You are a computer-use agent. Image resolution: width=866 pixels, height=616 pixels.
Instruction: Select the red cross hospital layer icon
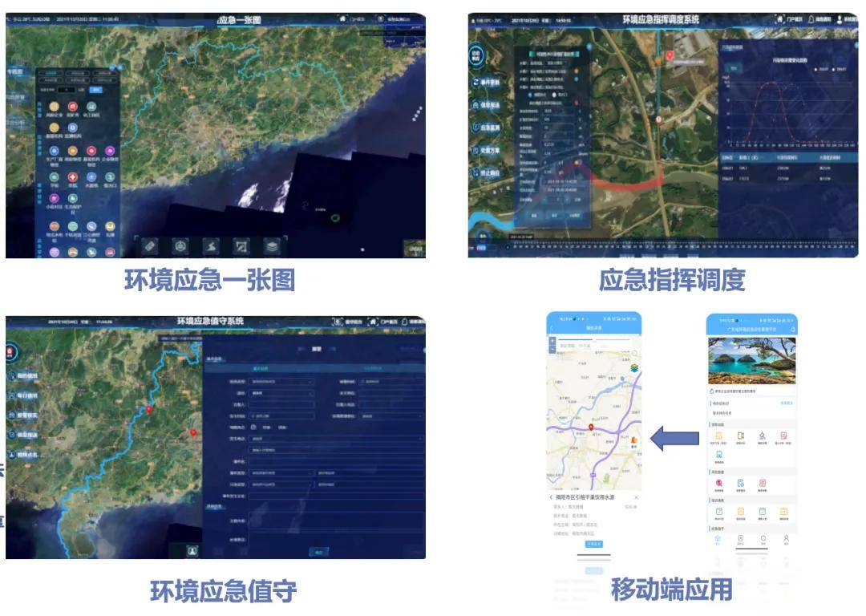(x=72, y=177)
